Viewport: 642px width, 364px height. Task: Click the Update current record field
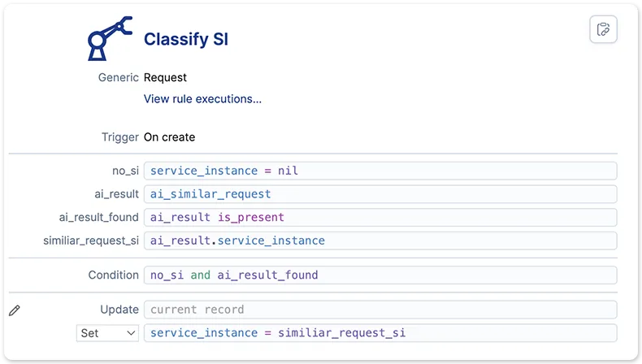380,310
